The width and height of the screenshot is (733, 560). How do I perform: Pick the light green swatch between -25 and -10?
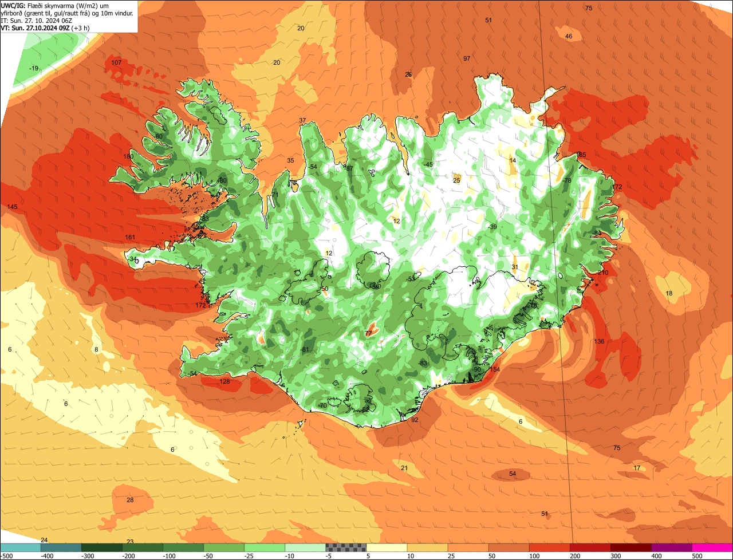click(265, 547)
